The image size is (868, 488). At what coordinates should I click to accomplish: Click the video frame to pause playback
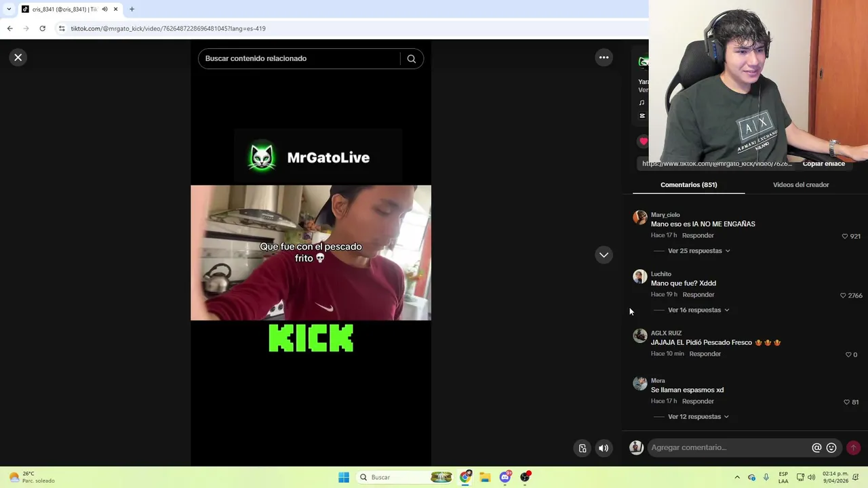click(311, 252)
